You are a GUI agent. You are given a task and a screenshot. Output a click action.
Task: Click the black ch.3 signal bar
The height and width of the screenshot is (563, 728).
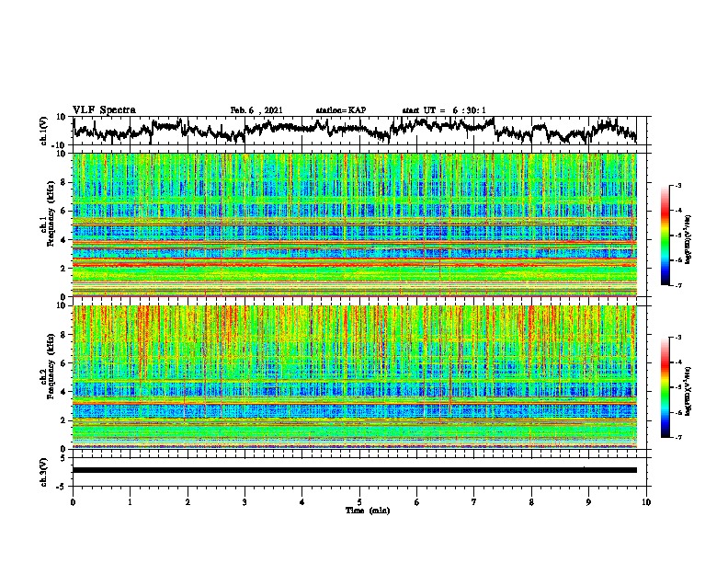pyautogui.click(x=355, y=470)
